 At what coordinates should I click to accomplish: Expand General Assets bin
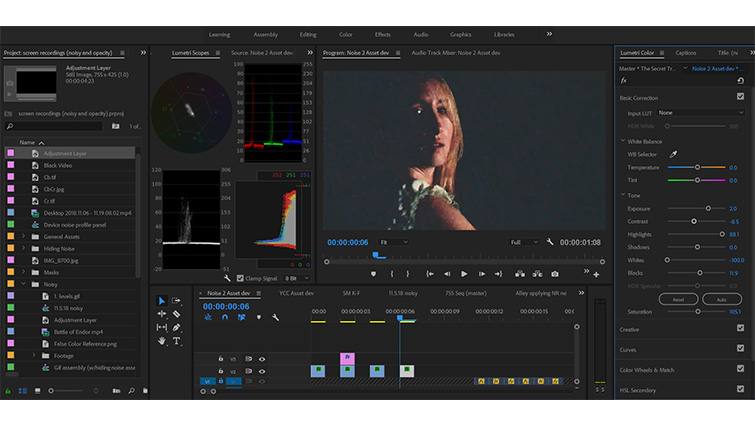pos(23,236)
